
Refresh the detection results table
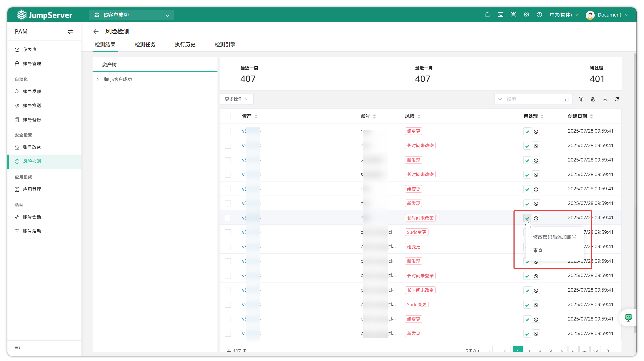pos(617,99)
